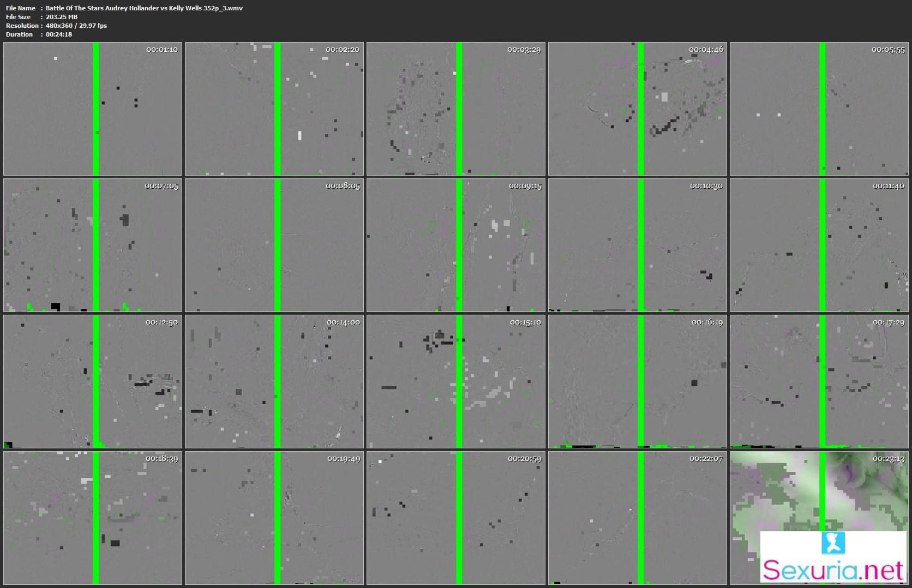Click the thumbnail at 00:18:39
912x588 pixels.
pos(93,518)
